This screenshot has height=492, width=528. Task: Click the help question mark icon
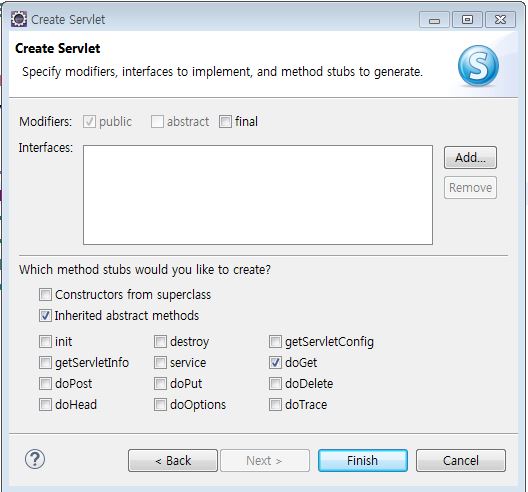click(x=35, y=459)
